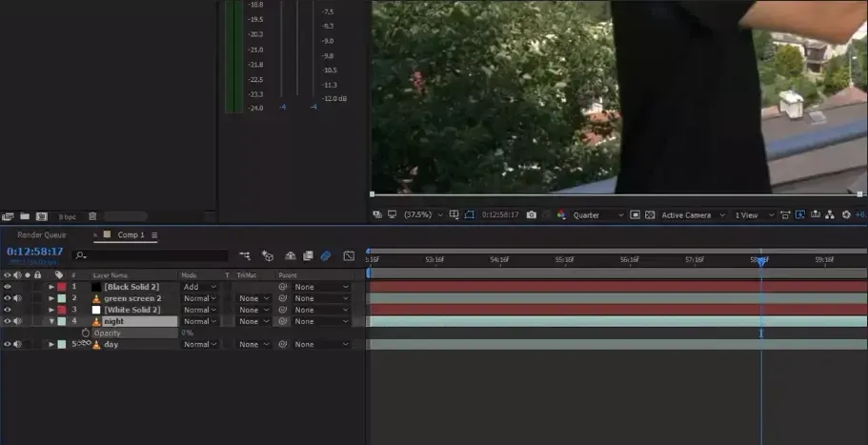
Task: Open the Active Camera view dropdown
Action: click(x=692, y=215)
